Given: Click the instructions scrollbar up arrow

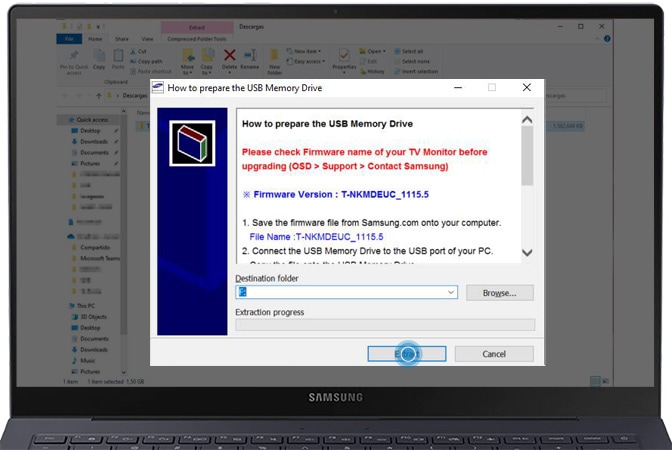Looking at the screenshot, I should [527, 120].
